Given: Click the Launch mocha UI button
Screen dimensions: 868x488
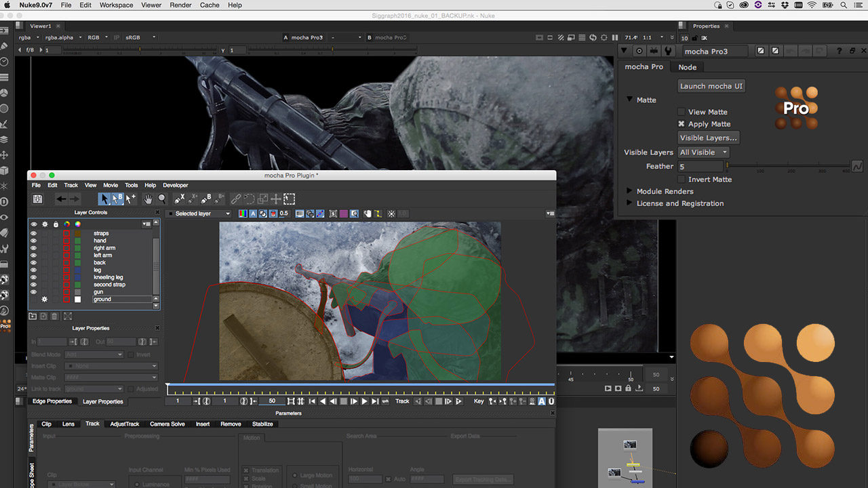Looking at the screenshot, I should (x=711, y=86).
